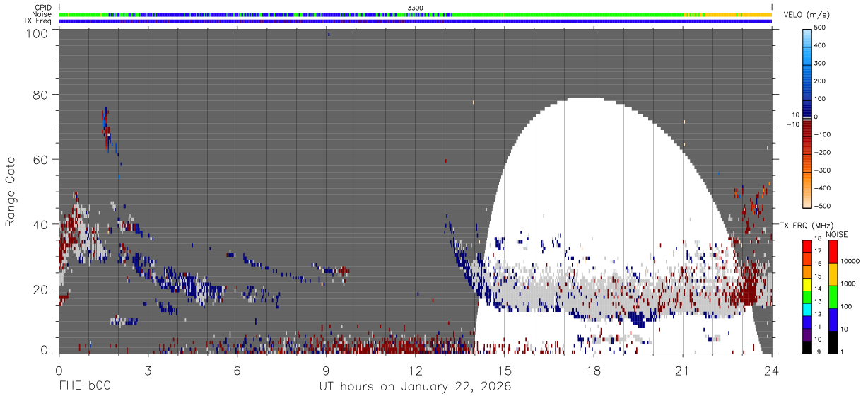Click the 1 label on NOISE legend
The image size is (868, 401).
click(841, 352)
